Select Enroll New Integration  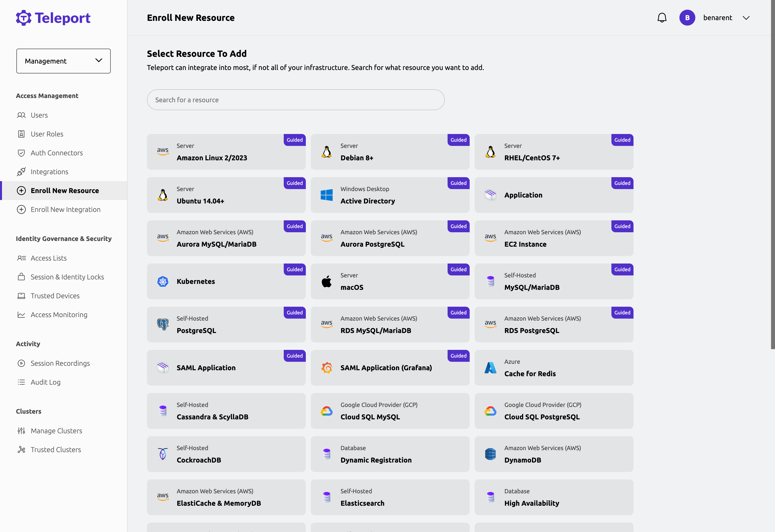65,209
